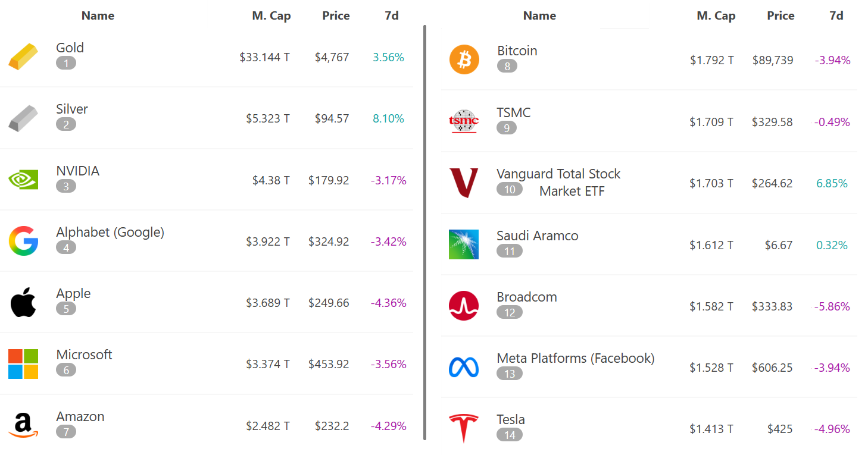Screen dimensions: 868x455
Task: Click the Bitcoin coin icon
Action: point(463,59)
